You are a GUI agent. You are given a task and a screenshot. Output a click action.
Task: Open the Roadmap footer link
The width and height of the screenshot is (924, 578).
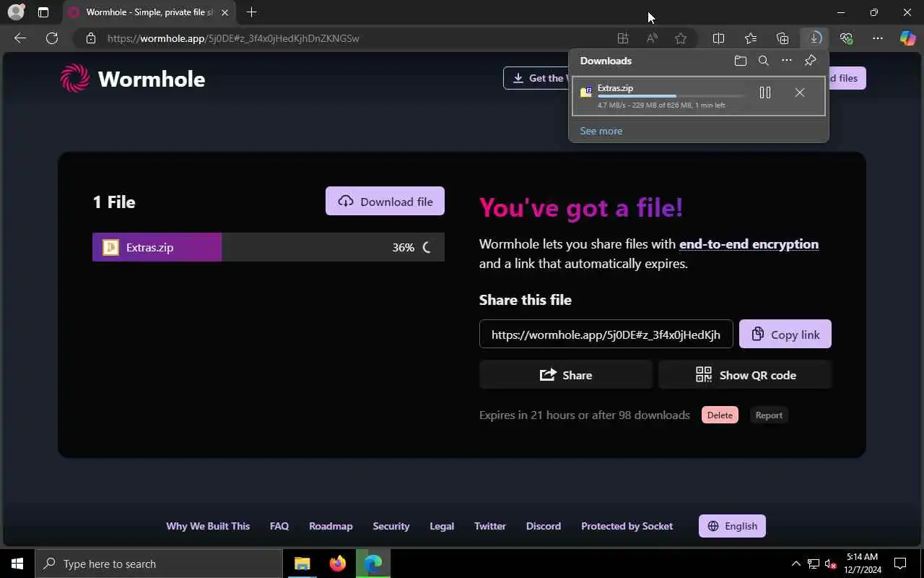point(331,526)
